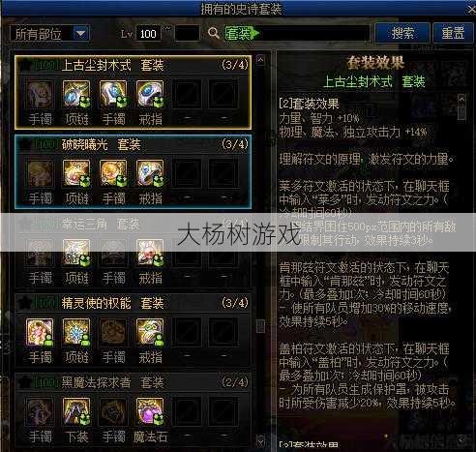Click the 搜索 button
The image size is (476, 452).
[x=402, y=33]
